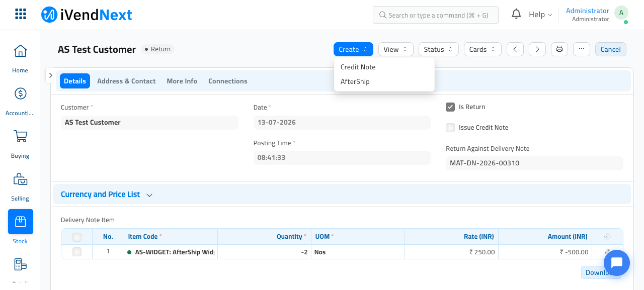Select Credit Note from Create menu
The image size is (644, 290).
click(x=384, y=67)
